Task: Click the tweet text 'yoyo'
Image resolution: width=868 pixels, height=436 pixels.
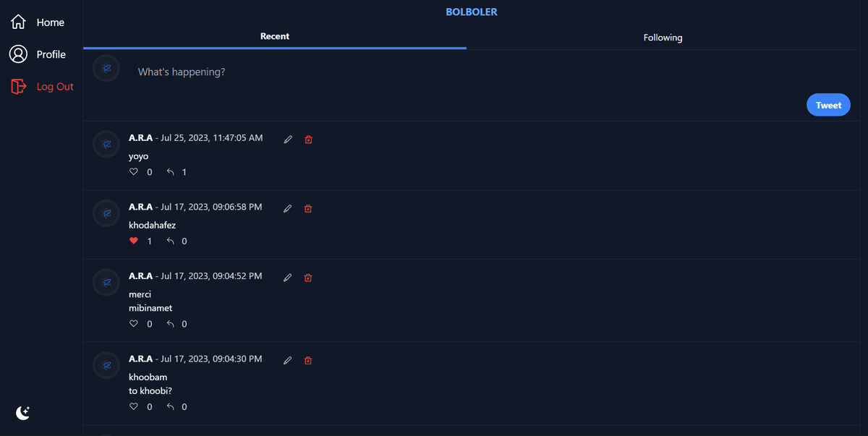Action: point(138,156)
